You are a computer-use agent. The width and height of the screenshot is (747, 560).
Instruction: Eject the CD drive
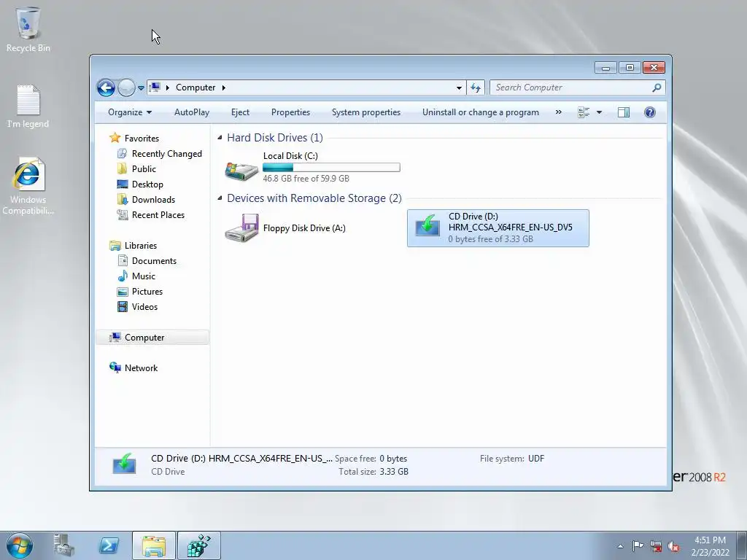(x=240, y=112)
